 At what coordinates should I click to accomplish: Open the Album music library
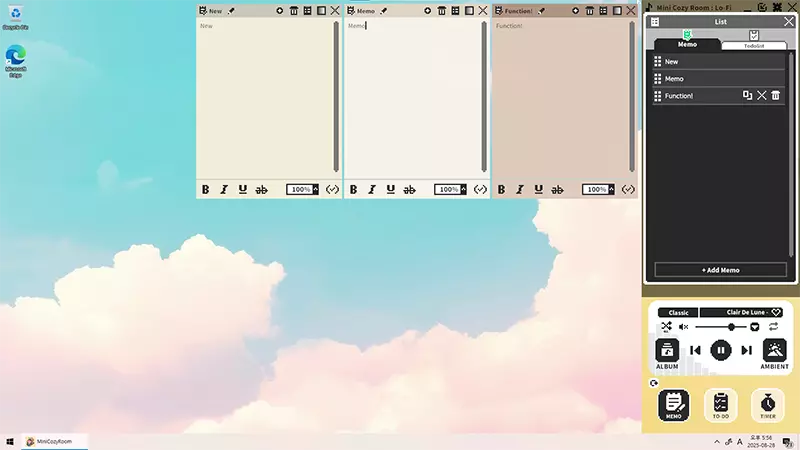coord(667,354)
